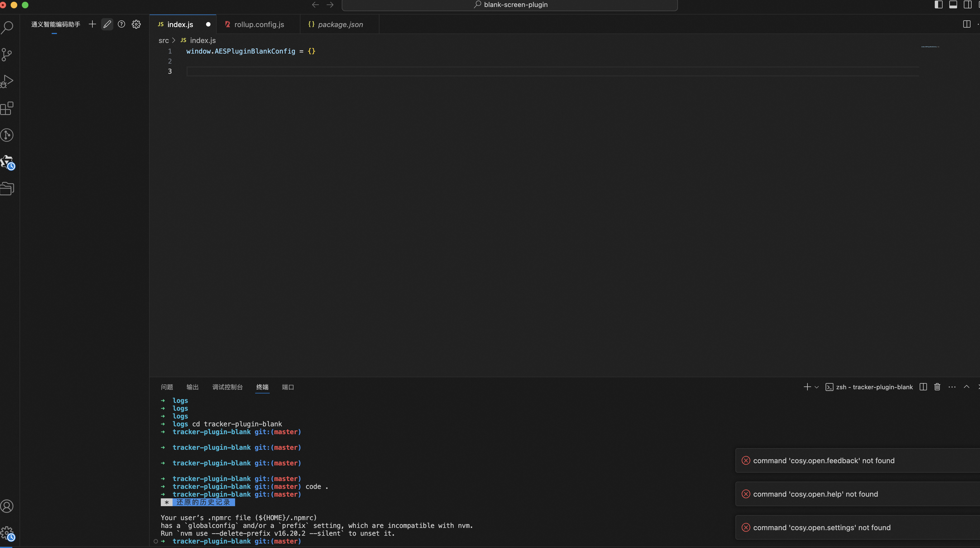Open the 输出 panel tab
Viewport: 980px width, 548px height.
192,387
